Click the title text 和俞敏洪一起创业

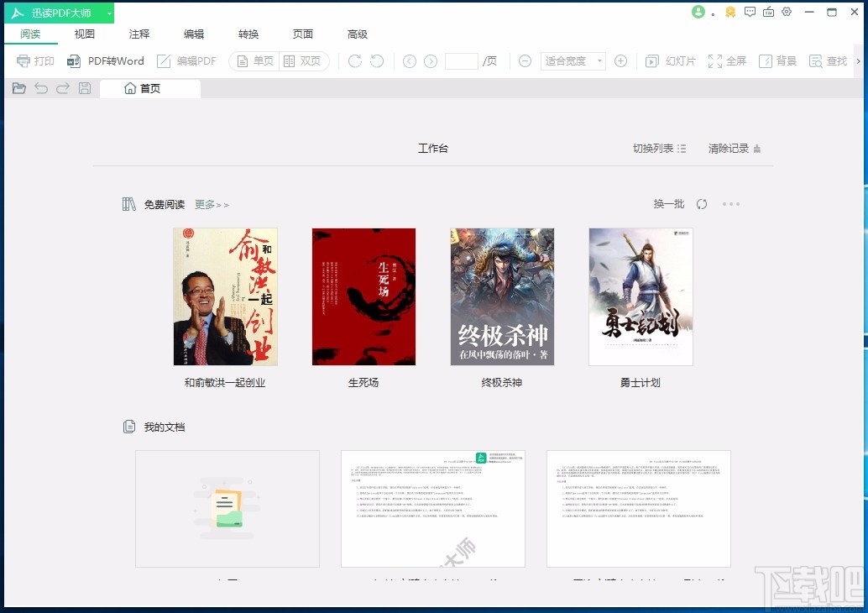225,383
